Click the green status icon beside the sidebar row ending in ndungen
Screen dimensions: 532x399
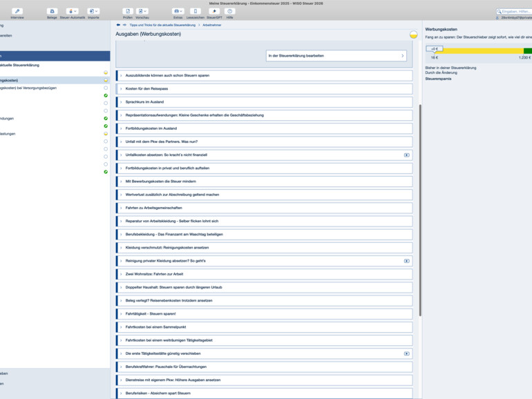coord(106,119)
